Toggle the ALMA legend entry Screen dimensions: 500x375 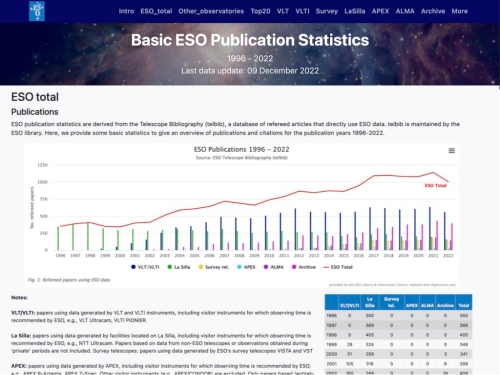[274, 267]
